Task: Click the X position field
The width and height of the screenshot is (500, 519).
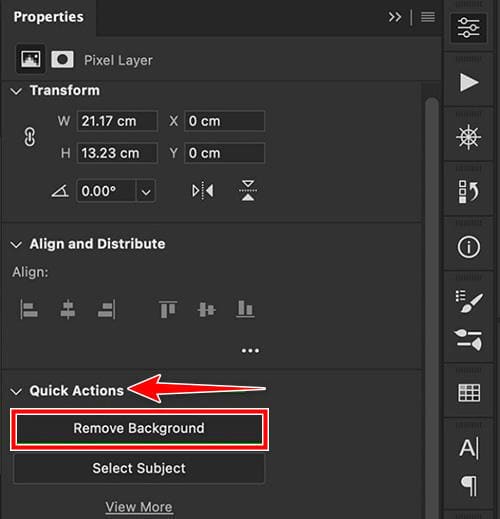Action: tap(225, 121)
